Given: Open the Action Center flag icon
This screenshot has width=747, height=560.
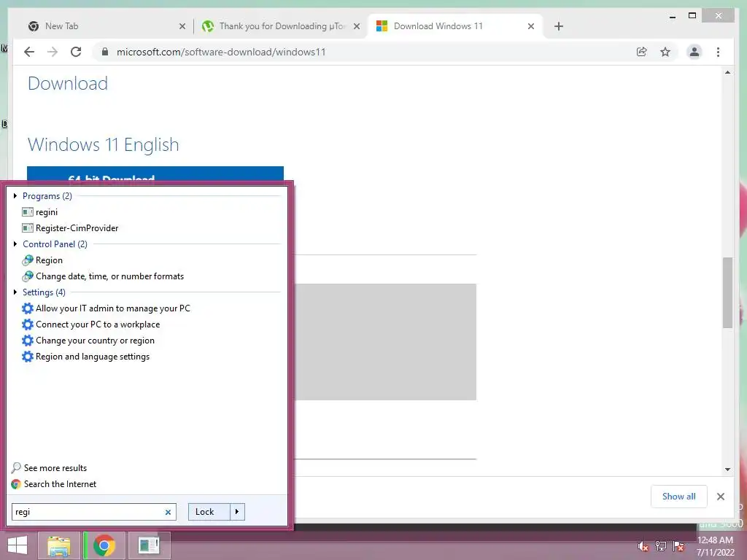Looking at the screenshot, I should click(x=678, y=546).
